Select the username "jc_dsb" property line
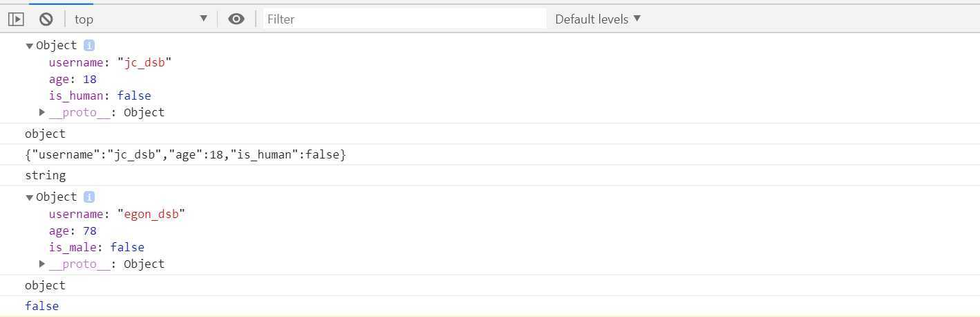The image size is (980, 317). [x=110, y=62]
